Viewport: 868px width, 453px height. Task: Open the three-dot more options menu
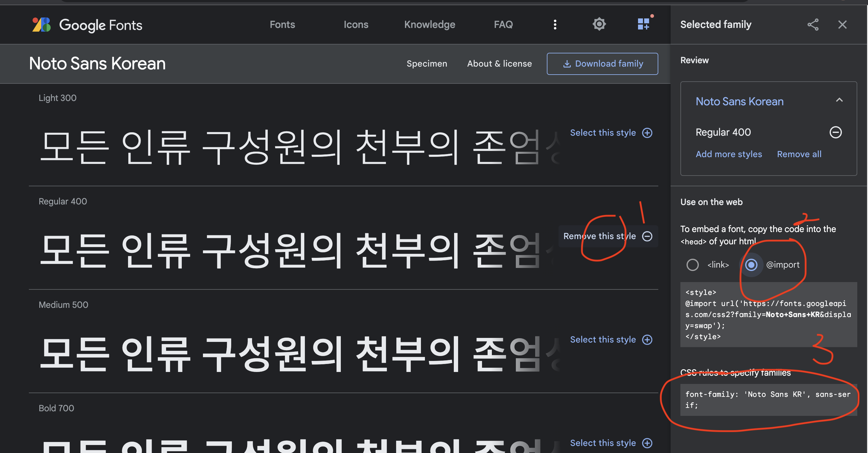pos(555,24)
